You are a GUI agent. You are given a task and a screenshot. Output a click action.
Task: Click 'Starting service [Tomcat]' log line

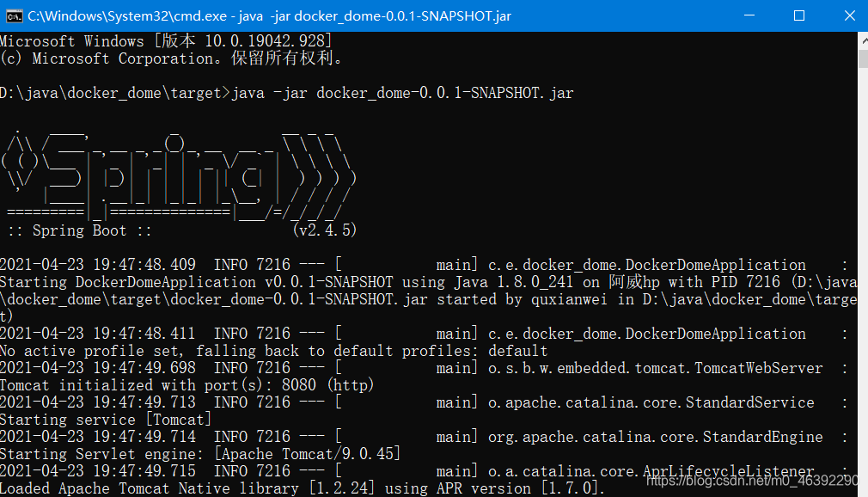pos(106,420)
